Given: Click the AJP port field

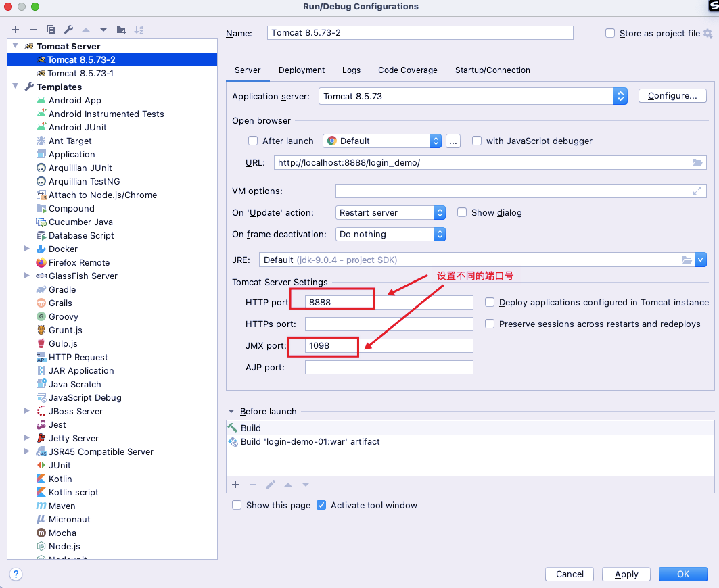Looking at the screenshot, I should pos(389,368).
